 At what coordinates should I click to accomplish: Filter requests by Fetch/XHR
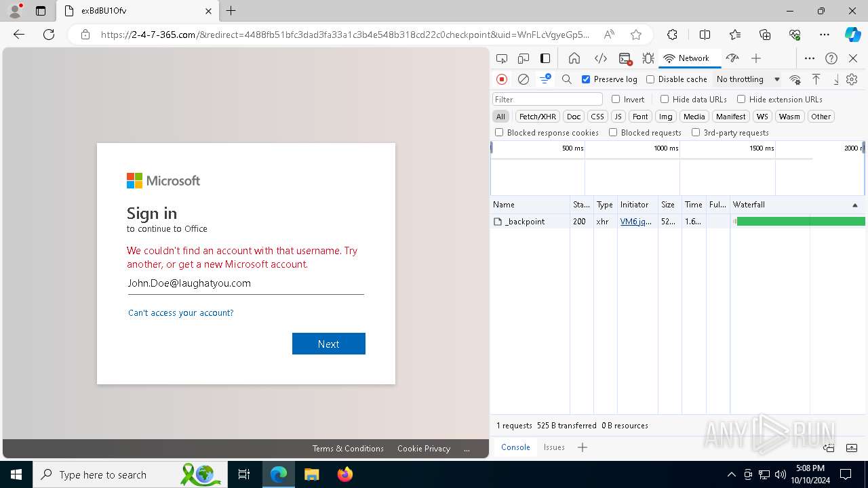[538, 117]
